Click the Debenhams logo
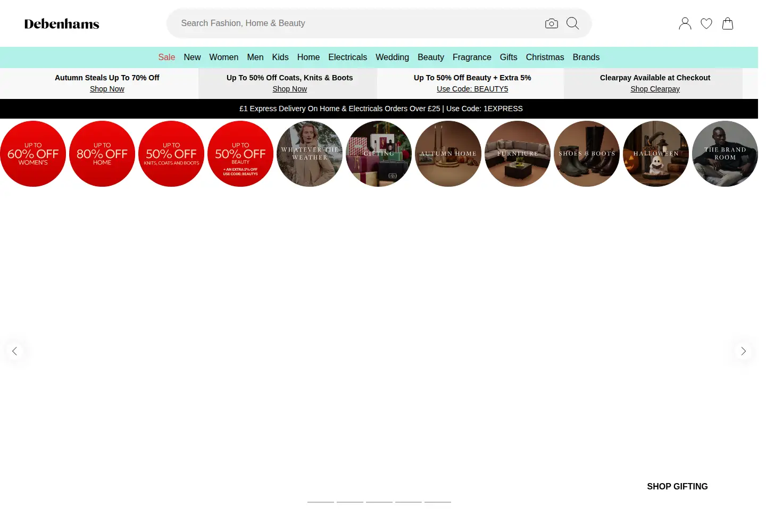 tap(62, 24)
